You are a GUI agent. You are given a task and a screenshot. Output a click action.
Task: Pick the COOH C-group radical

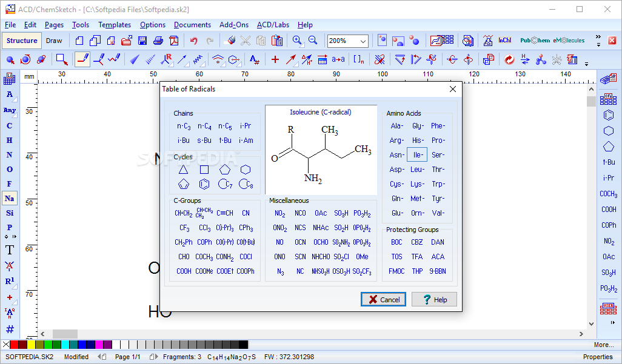pyautogui.click(x=184, y=271)
